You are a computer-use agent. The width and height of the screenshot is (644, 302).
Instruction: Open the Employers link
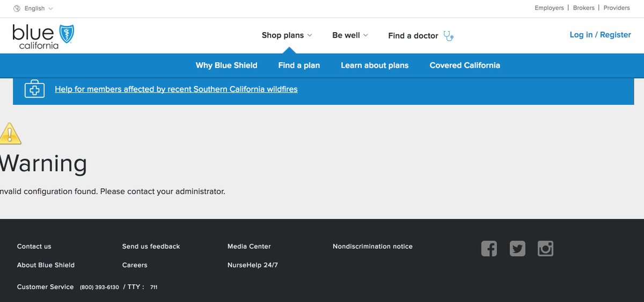pos(549,8)
